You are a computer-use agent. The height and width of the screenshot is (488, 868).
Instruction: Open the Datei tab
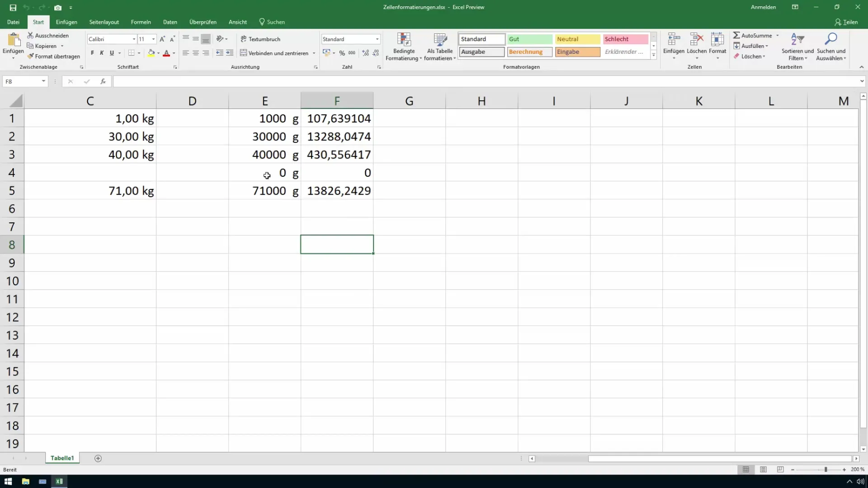click(13, 22)
